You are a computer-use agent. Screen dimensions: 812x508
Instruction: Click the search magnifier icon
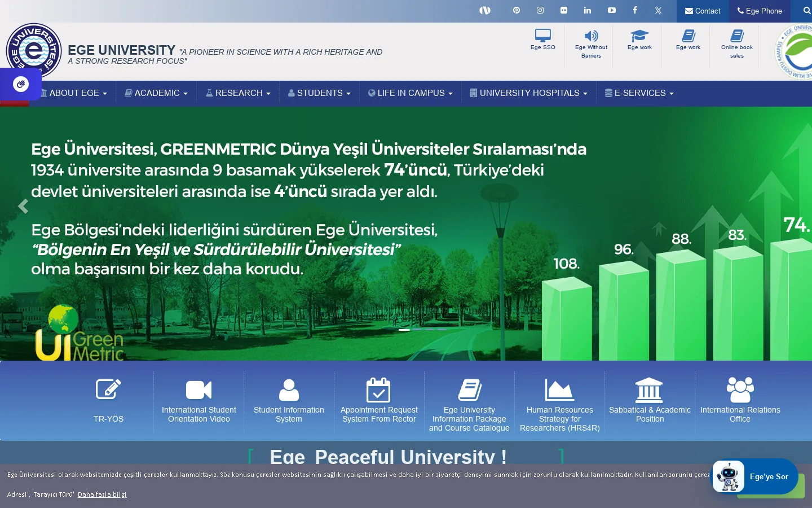pyautogui.click(x=807, y=11)
